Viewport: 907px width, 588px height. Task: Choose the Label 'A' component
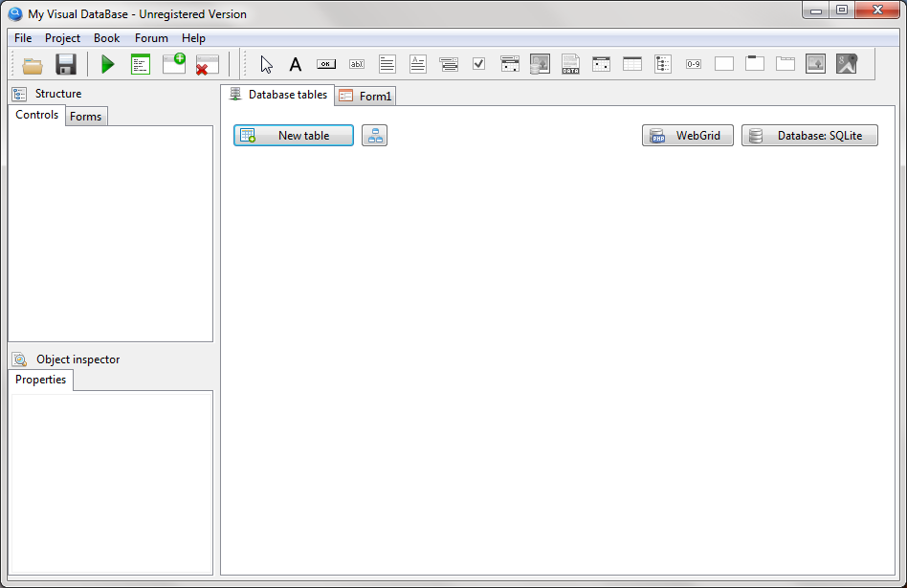296,64
